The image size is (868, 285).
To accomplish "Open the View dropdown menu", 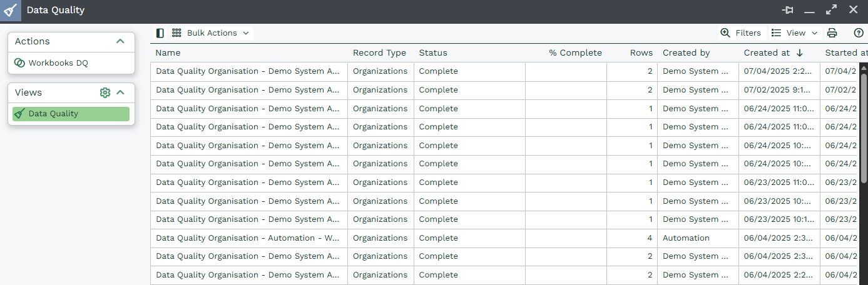I will point(795,33).
